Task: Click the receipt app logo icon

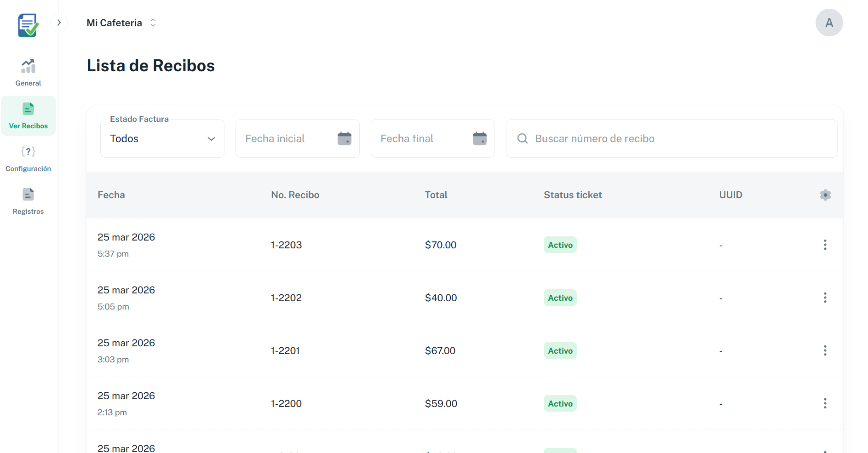Action: pos(28,25)
